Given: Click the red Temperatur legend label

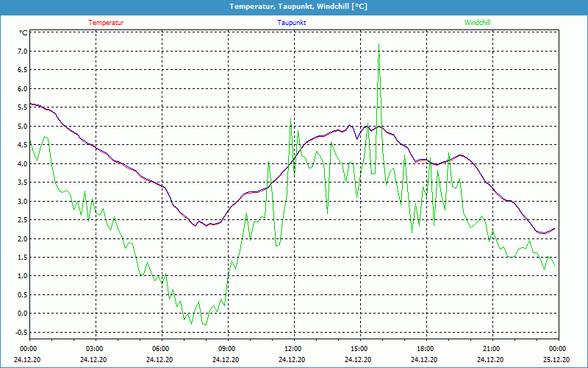Looking at the screenshot, I should [106, 23].
